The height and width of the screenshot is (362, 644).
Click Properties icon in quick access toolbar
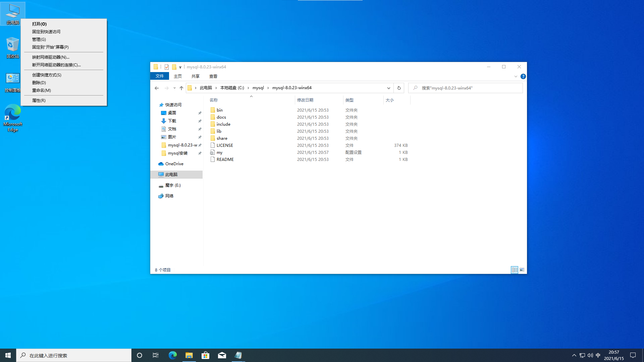coord(167,67)
